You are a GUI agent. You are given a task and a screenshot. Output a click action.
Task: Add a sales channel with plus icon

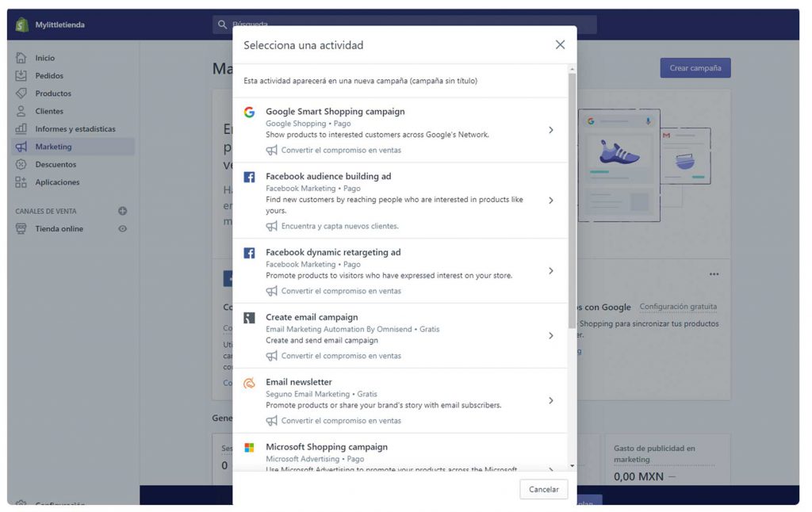[x=122, y=211]
